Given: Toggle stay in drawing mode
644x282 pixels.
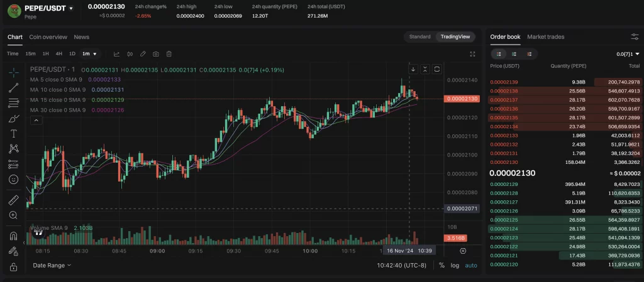Looking at the screenshot, I should coord(14,251).
